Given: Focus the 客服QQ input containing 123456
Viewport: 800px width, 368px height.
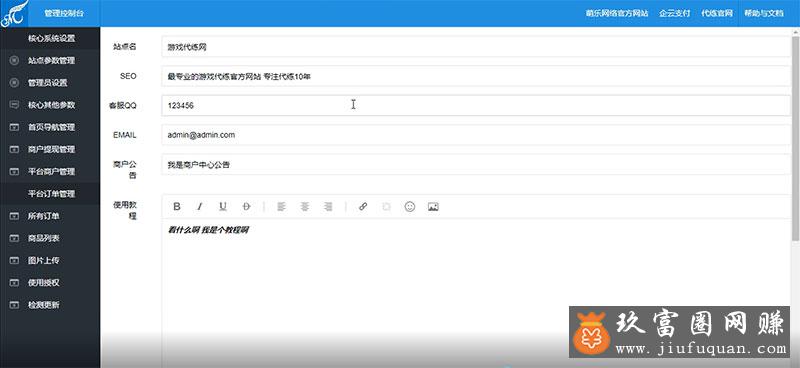Looking at the screenshot, I should click(476, 106).
